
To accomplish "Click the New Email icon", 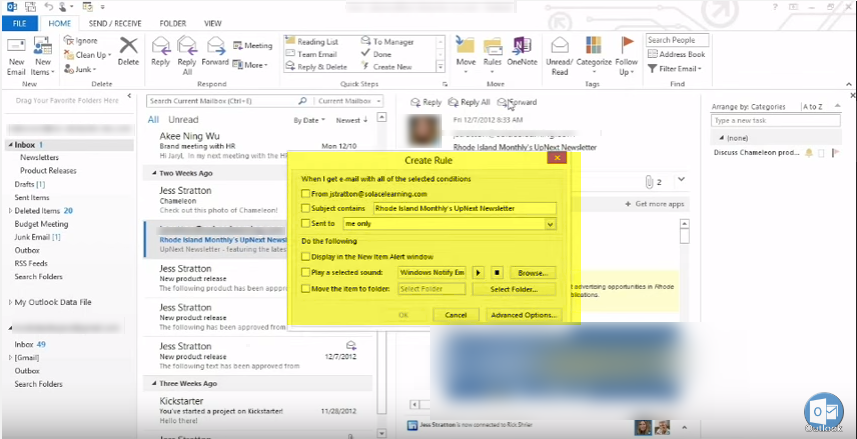I will [x=16, y=50].
